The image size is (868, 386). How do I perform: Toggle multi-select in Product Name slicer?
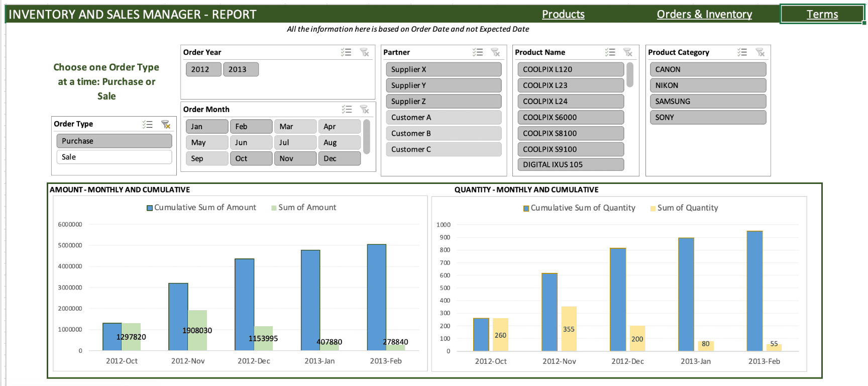[x=610, y=52]
